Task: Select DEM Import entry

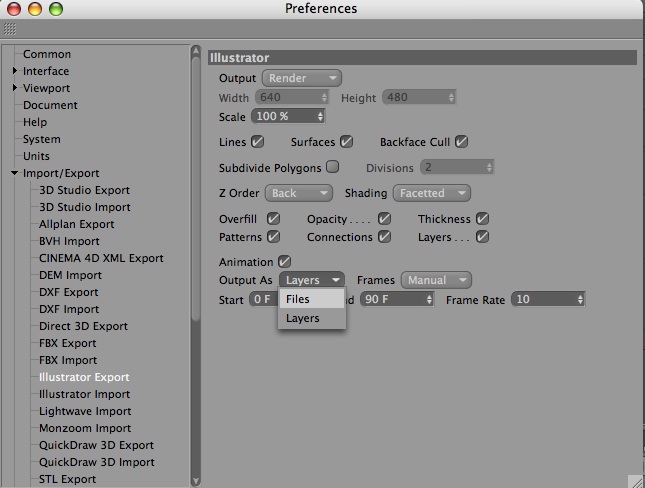Action: [70, 275]
